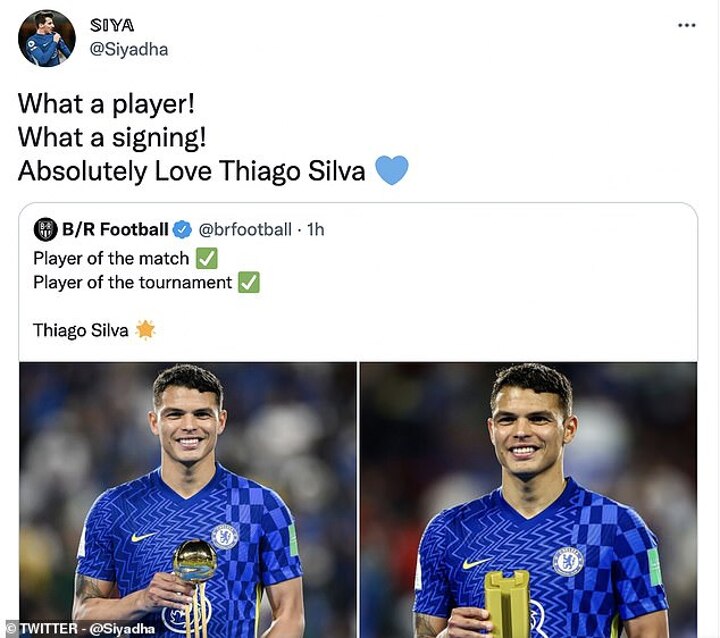The height and width of the screenshot is (638, 720).
Task: Select the "Absolutely Love Thiago Silva" text
Action: click(192, 171)
